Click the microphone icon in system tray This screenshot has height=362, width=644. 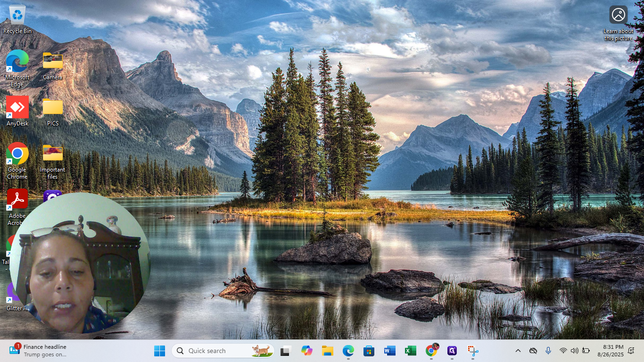pyautogui.click(x=548, y=351)
